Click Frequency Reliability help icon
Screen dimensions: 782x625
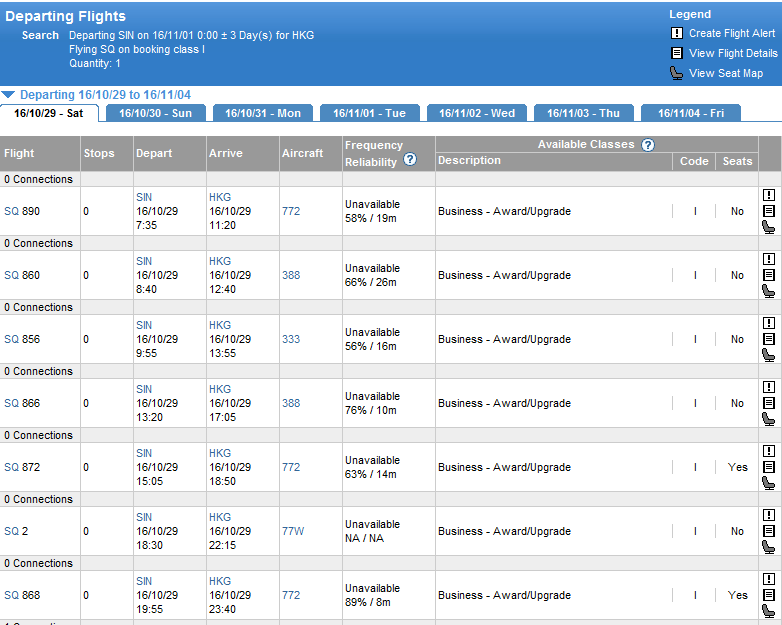click(410, 160)
